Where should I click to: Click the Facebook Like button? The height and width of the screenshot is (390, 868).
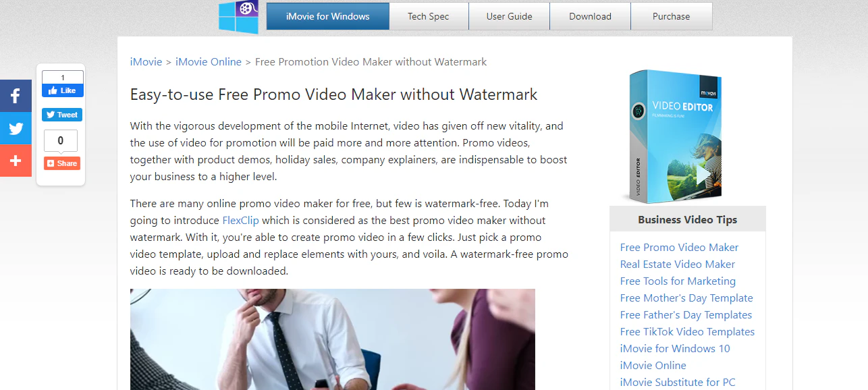(x=63, y=90)
